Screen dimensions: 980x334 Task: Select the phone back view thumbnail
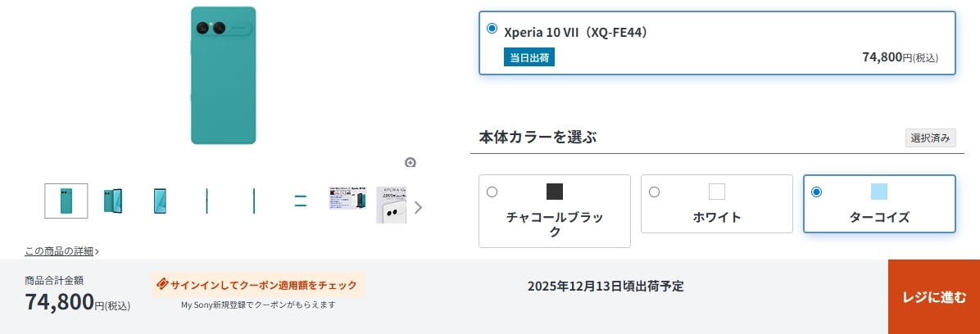point(66,201)
